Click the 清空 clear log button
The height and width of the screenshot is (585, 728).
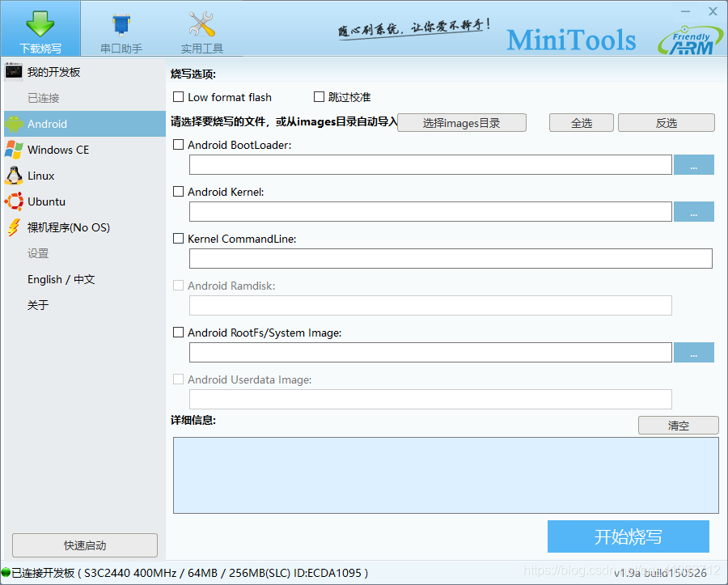click(679, 426)
